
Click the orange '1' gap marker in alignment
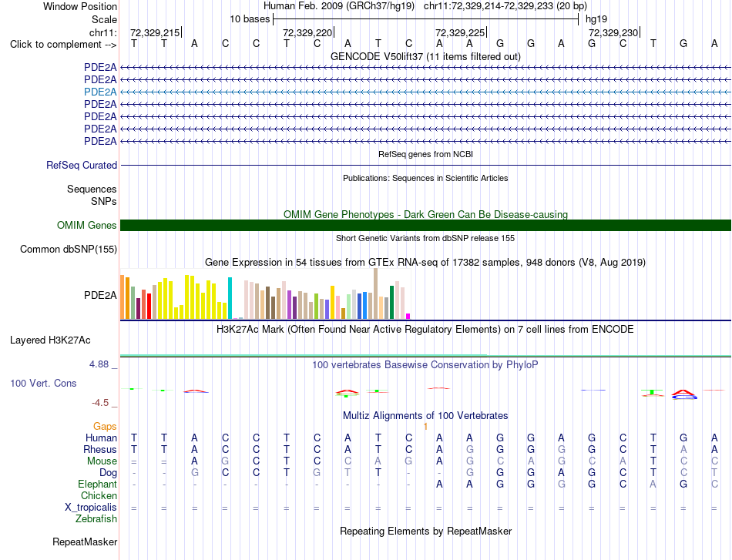coord(425,427)
